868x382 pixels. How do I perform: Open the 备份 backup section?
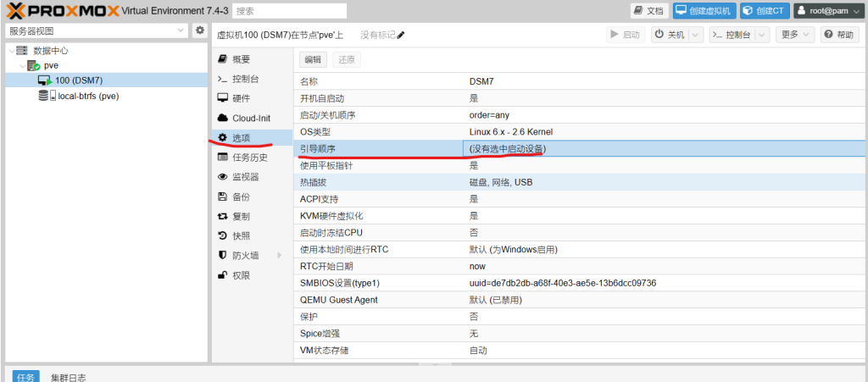[x=241, y=197]
